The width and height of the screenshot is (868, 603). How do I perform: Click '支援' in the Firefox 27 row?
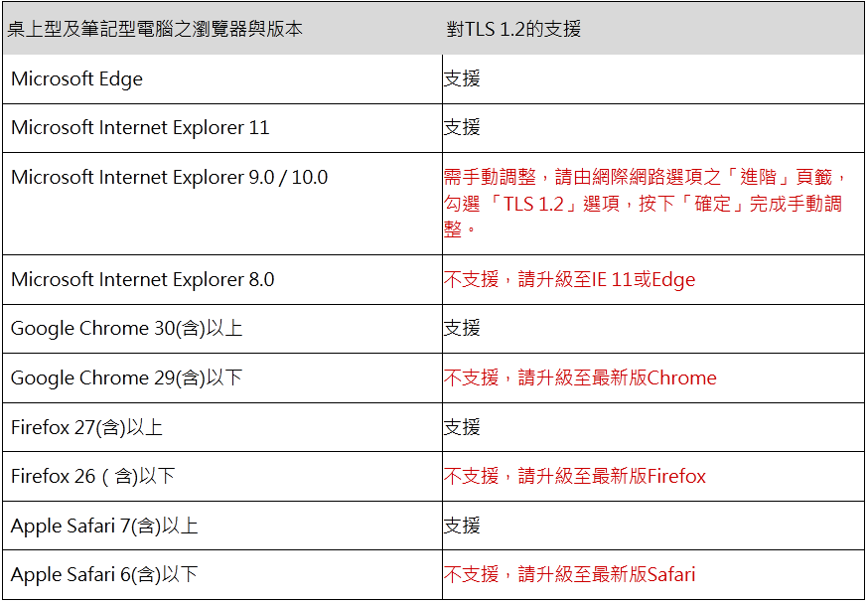462,427
